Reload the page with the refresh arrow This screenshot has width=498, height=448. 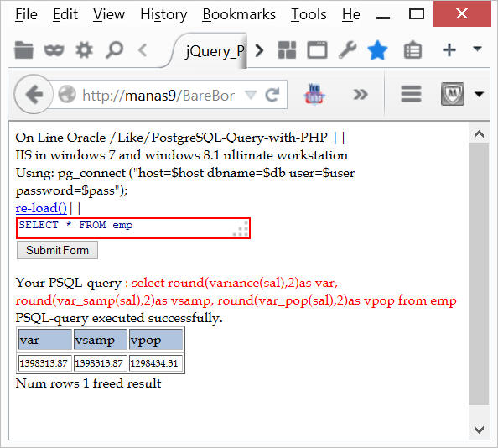(272, 95)
